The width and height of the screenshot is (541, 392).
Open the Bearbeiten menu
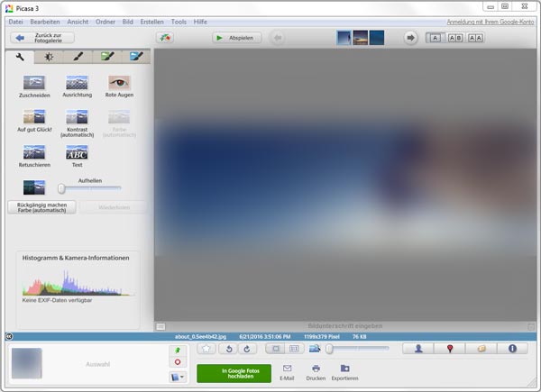click(x=45, y=21)
